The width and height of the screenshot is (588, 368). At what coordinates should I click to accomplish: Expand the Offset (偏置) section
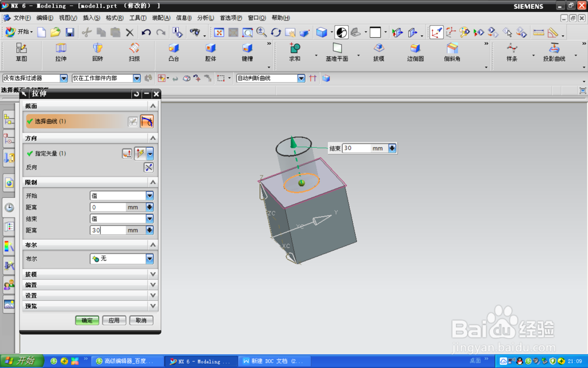(153, 285)
